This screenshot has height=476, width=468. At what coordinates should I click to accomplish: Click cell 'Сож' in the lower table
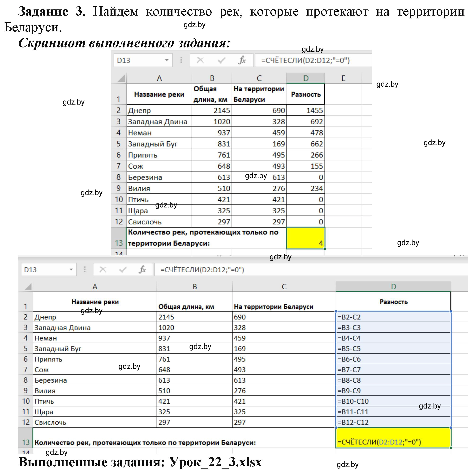tap(95, 370)
